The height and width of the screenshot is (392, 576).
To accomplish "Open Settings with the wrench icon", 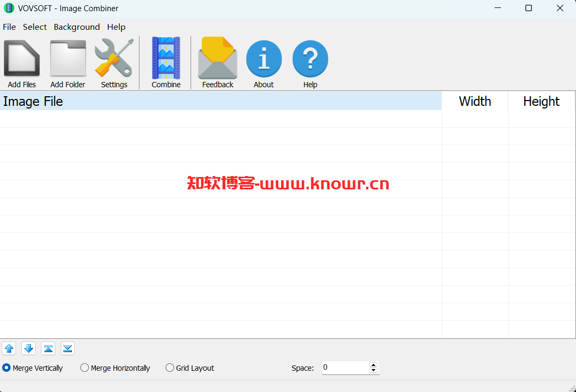I will click(114, 58).
